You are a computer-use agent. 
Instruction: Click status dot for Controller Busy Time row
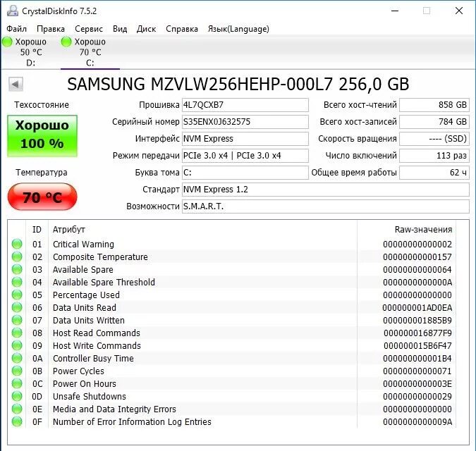point(17,358)
